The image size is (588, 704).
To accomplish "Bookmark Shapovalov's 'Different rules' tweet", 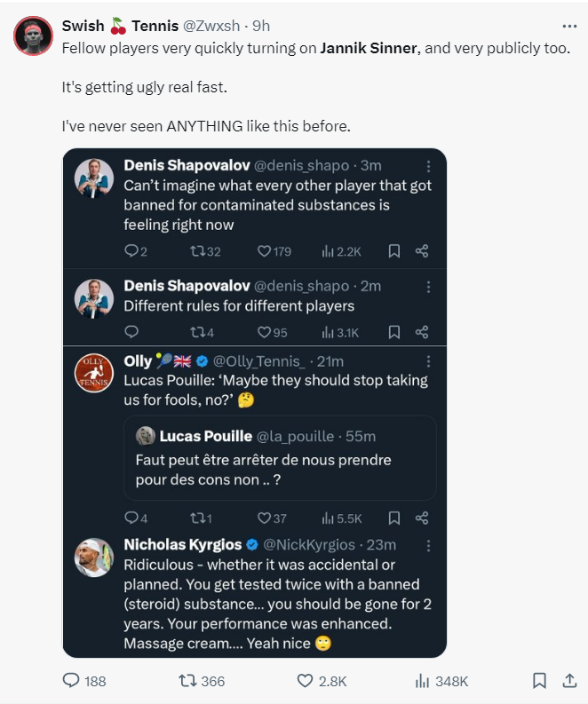I will [394, 332].
